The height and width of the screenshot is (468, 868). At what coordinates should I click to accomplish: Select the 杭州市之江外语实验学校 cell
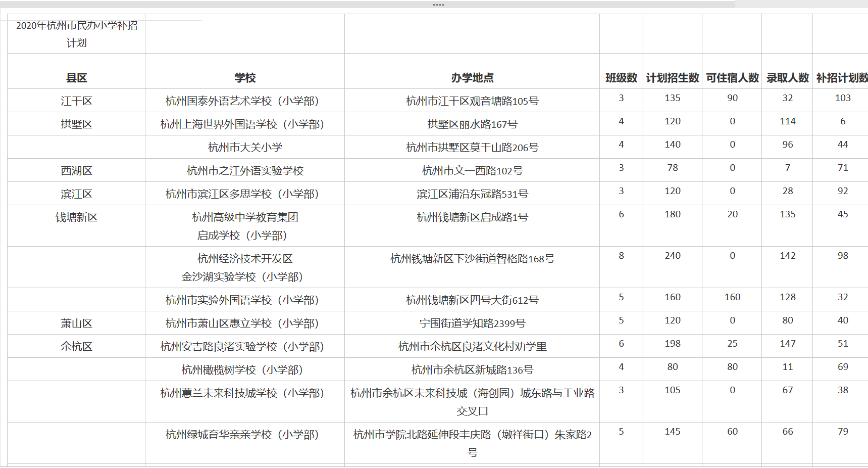(x=245, y=171)
